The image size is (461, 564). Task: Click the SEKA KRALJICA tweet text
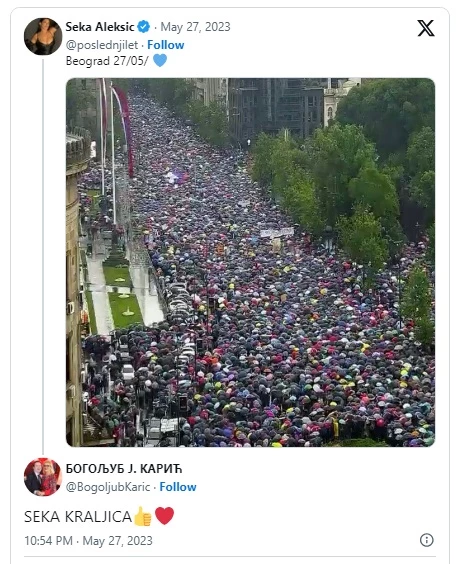[78, 517]
